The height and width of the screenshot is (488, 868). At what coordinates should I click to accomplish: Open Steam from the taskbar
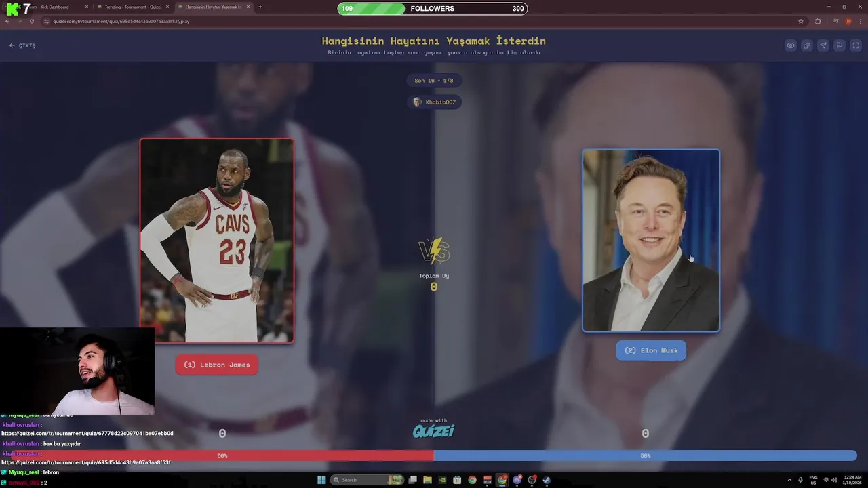547,480
